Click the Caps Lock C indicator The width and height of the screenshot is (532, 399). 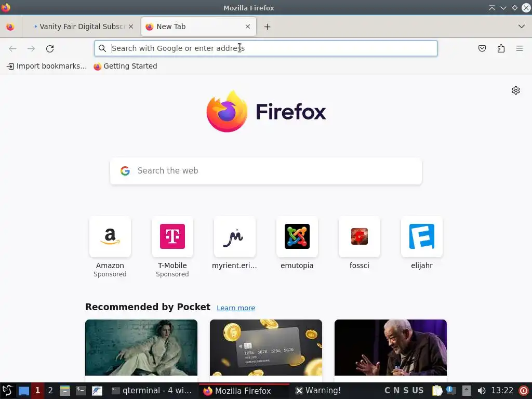387,391
